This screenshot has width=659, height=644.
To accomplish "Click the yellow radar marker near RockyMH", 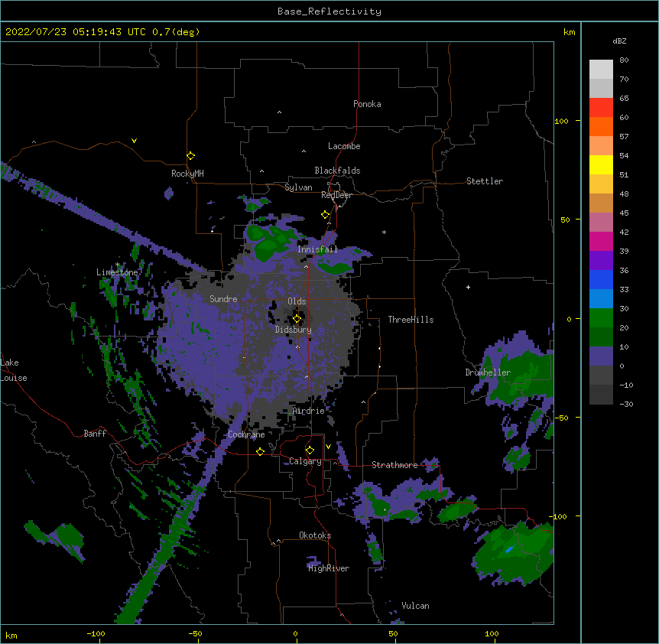I will (191, 156).
